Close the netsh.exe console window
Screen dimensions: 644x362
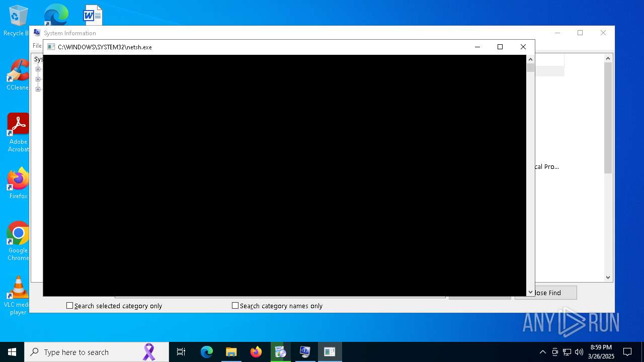523,47
